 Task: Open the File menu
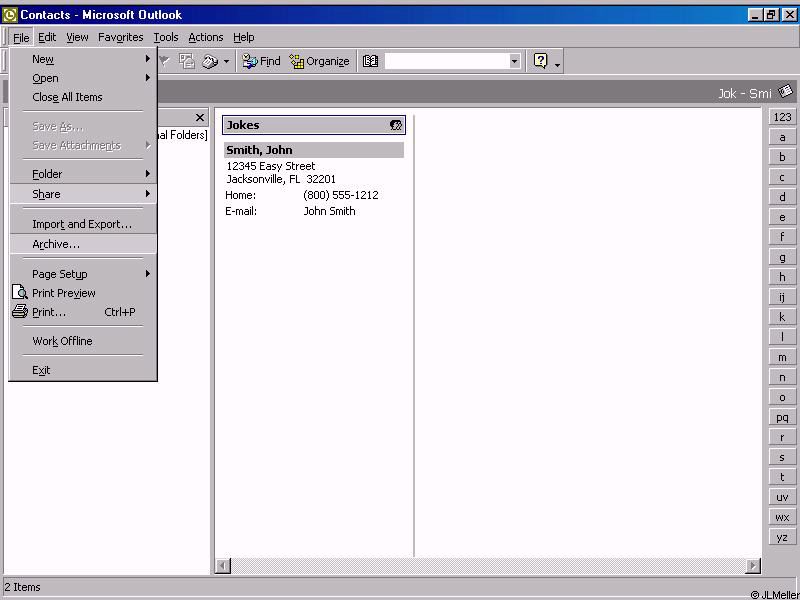(21, 37)
